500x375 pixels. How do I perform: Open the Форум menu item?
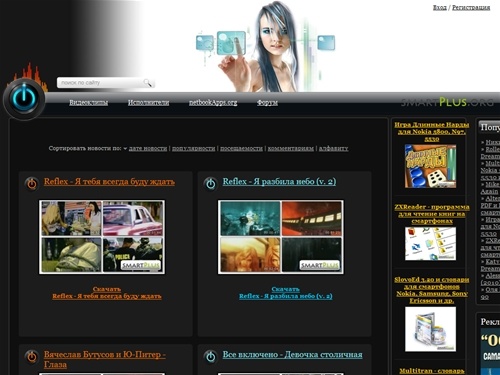(267, 102)
